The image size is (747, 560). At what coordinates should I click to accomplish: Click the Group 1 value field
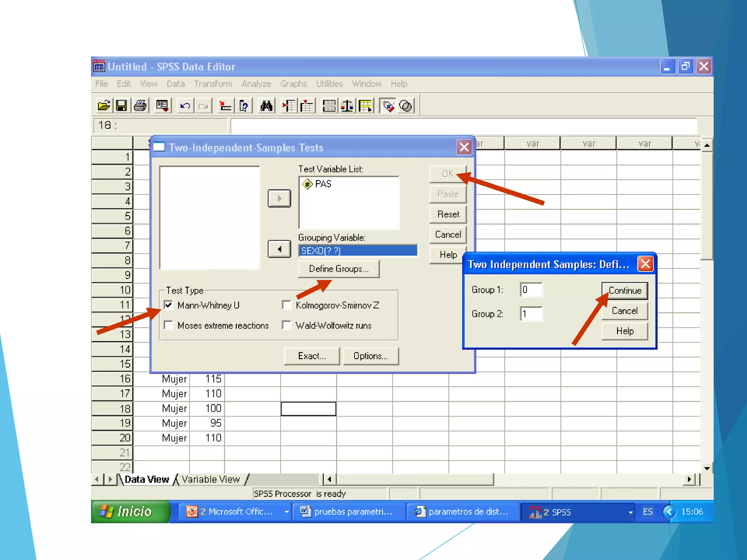[531, 290]
